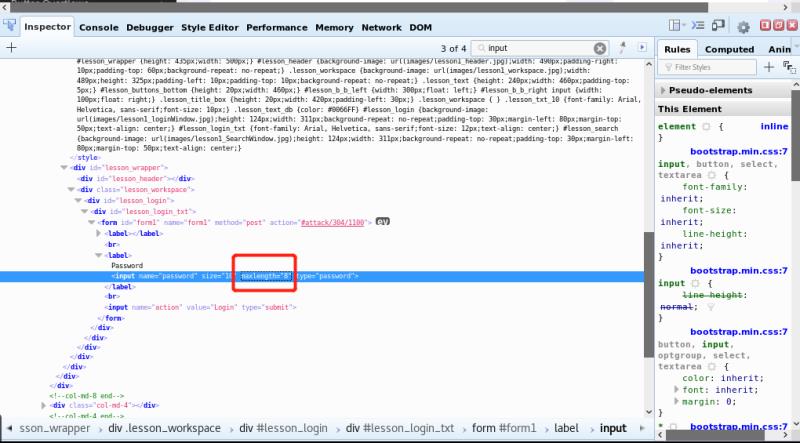Expand the first collapsed label node
This screenshot has width=800, height=443.
coord(98,233)
